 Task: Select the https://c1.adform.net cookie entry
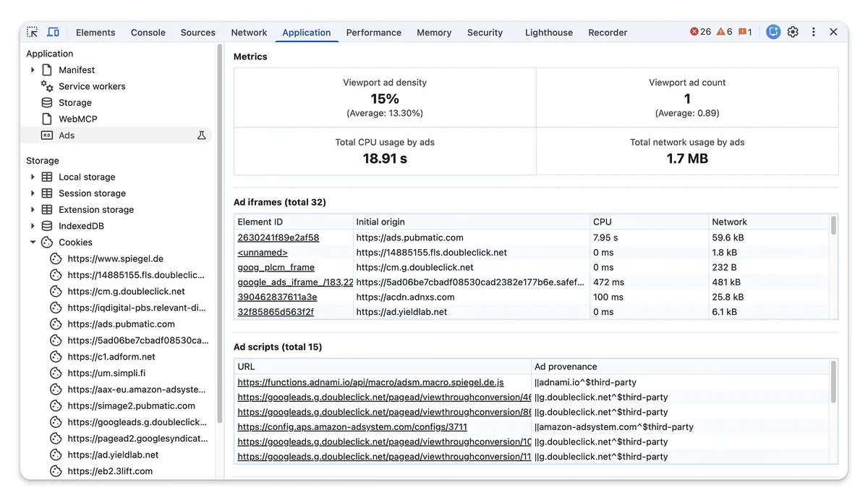tap(111, 356)
